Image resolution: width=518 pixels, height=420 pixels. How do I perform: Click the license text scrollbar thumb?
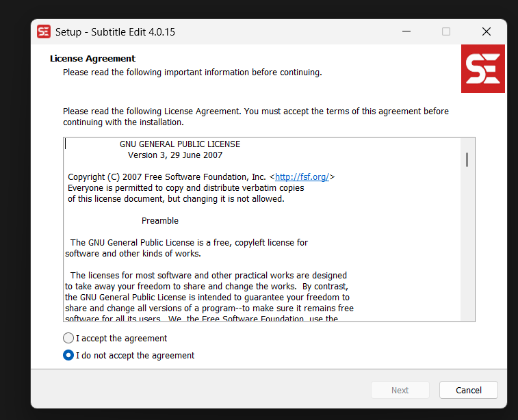467,159
